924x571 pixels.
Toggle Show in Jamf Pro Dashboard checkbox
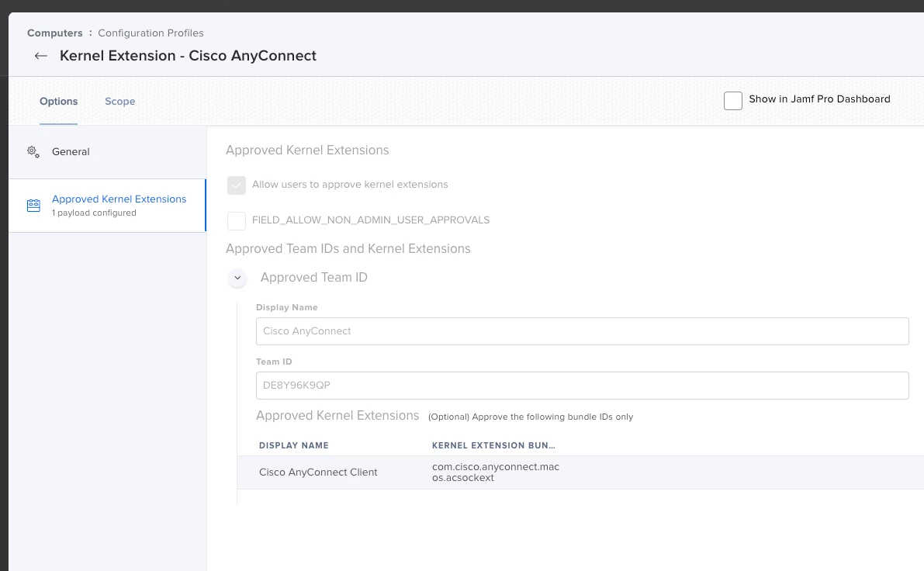[x=732, y=101]
